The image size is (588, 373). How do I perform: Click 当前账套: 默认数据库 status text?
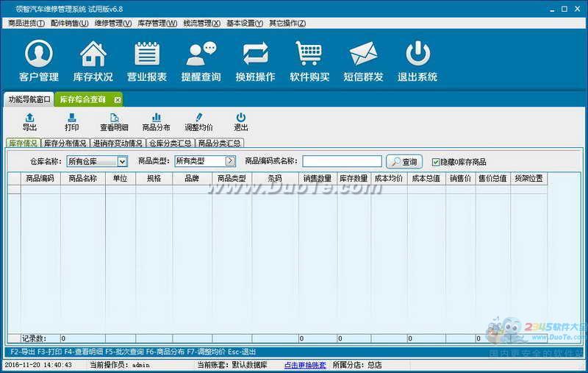232,365
